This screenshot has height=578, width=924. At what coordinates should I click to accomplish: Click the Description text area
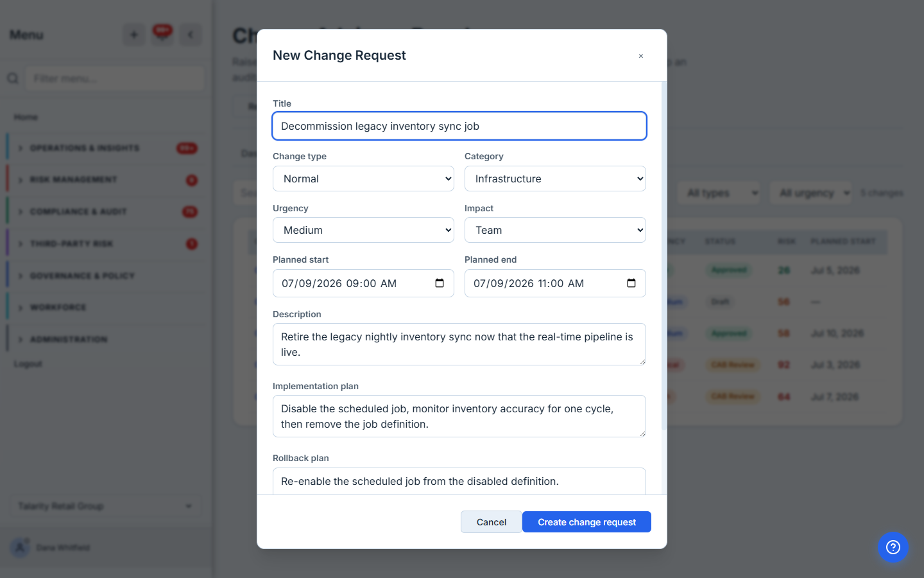click(459, 344)
